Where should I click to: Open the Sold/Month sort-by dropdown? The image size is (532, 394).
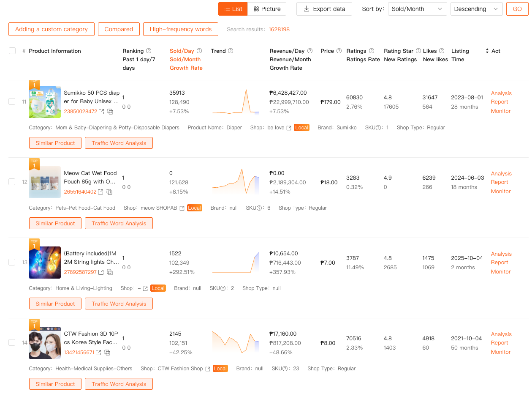point(417,9)
